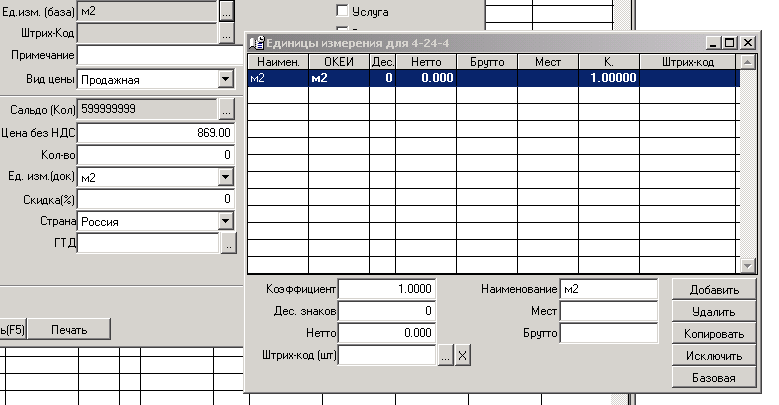779x405 pixels.
Task: Minimize the Единицы измерения window
Action: (713, 43)
